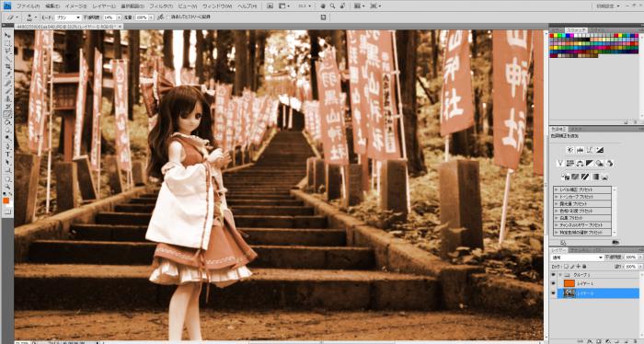Open the layer blend mode dropdown 通常
This screenshot has height=344, width=644.
(577, 257)
